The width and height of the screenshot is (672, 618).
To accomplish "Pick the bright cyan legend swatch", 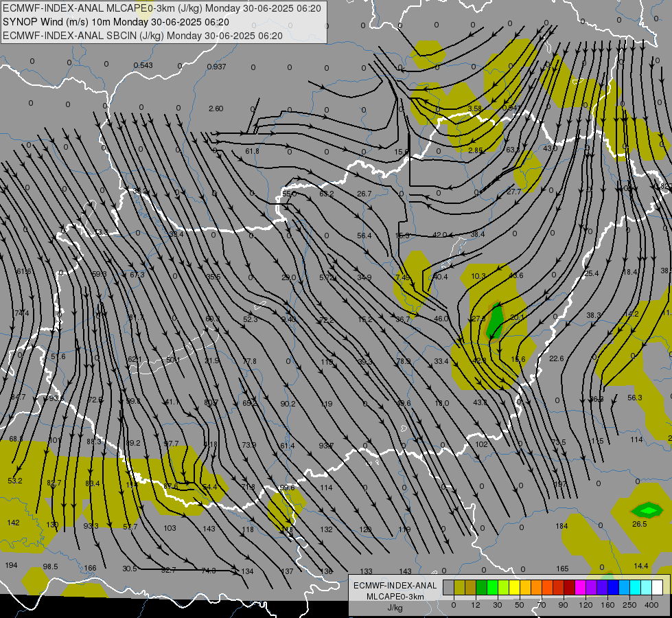I will click(x=636, y=587).
